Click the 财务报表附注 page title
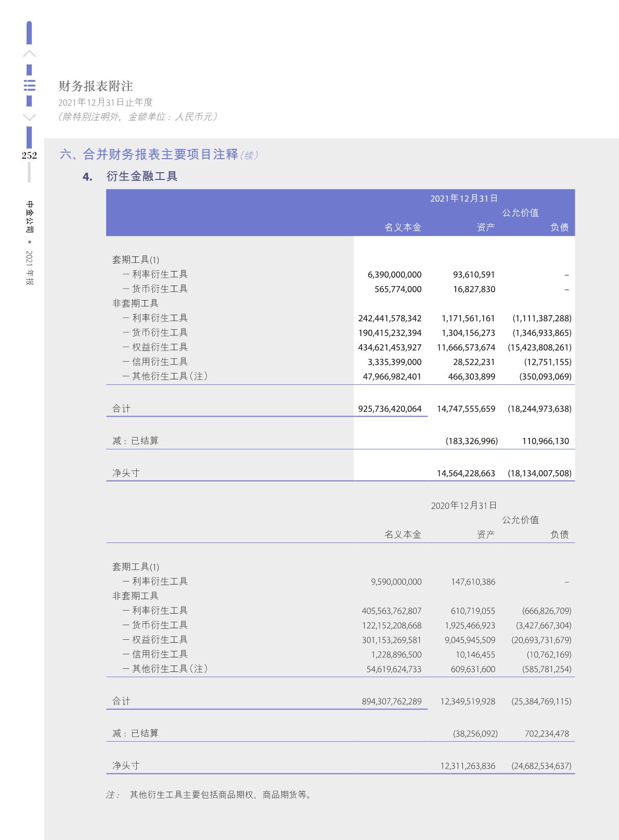The image size is (619, 840). pyautogui.click(x=96, y=86)
